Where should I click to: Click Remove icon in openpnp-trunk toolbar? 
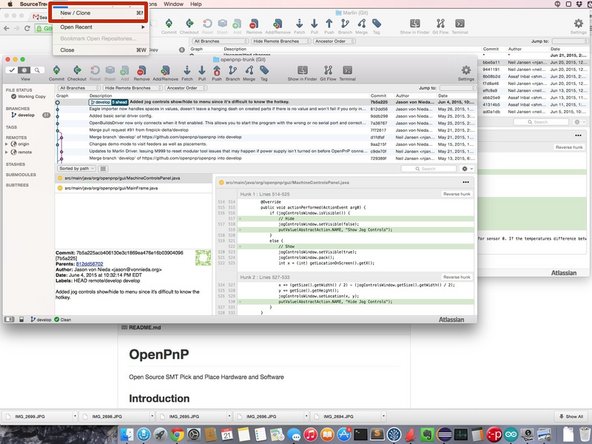142,72
